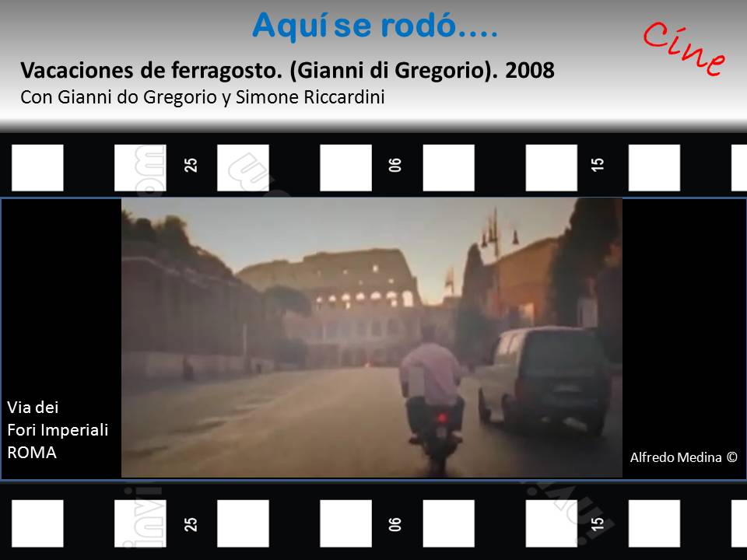
Task: Click the top film strip number '06'
Action: (x=395, y=166)
